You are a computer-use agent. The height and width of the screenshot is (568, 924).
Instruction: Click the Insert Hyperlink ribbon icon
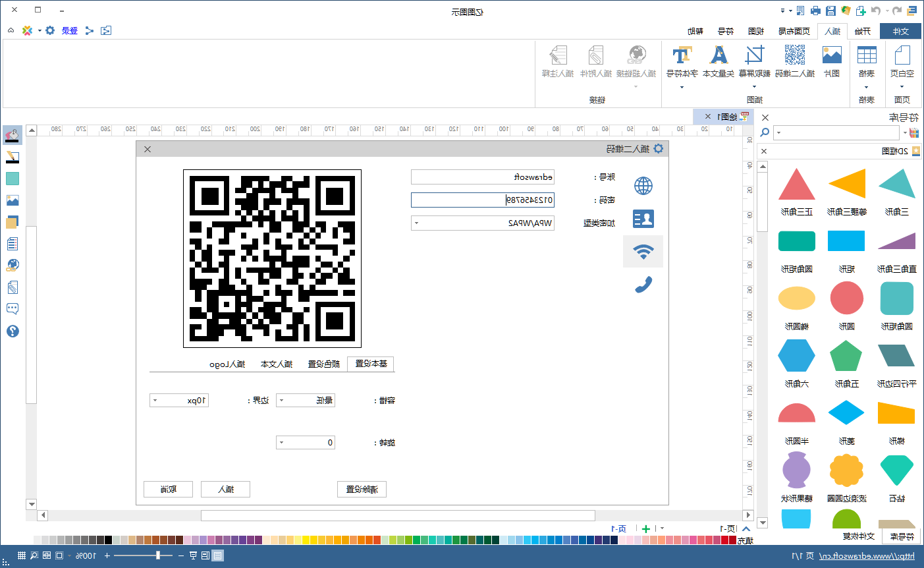tap(636, 61)
